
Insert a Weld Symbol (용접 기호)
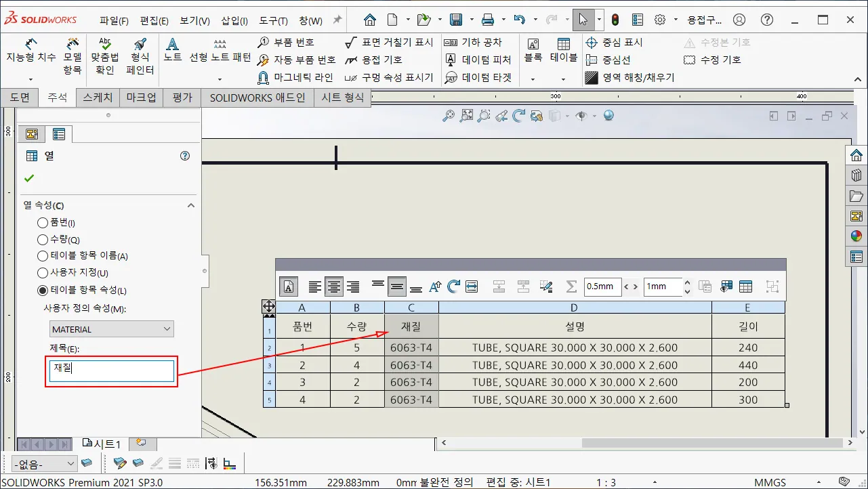tap(373, 60)
